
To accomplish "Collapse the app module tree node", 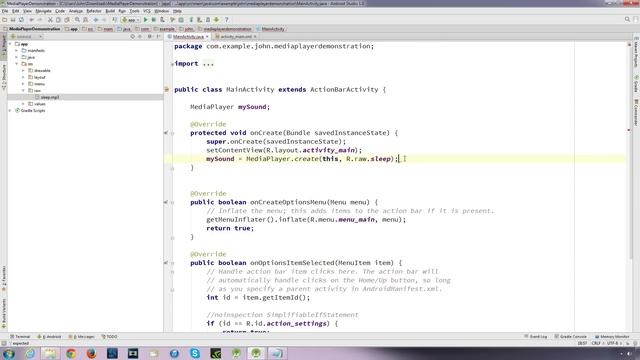I will coord(10,44).
